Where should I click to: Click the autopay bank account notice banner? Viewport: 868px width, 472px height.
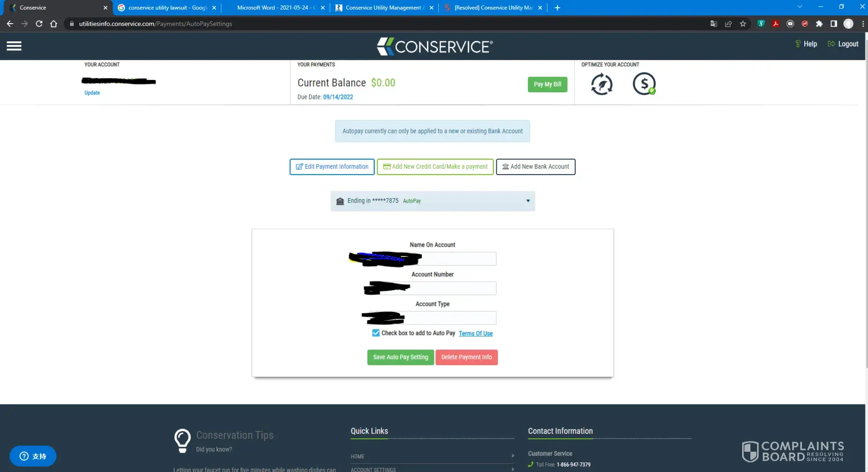tap(433, 131)
